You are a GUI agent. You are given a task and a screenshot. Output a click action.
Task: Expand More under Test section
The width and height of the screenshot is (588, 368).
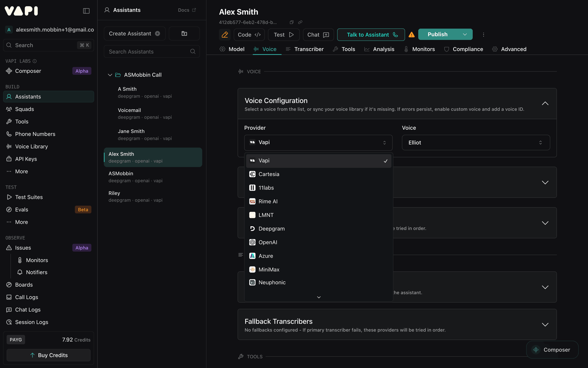point(48,222)
